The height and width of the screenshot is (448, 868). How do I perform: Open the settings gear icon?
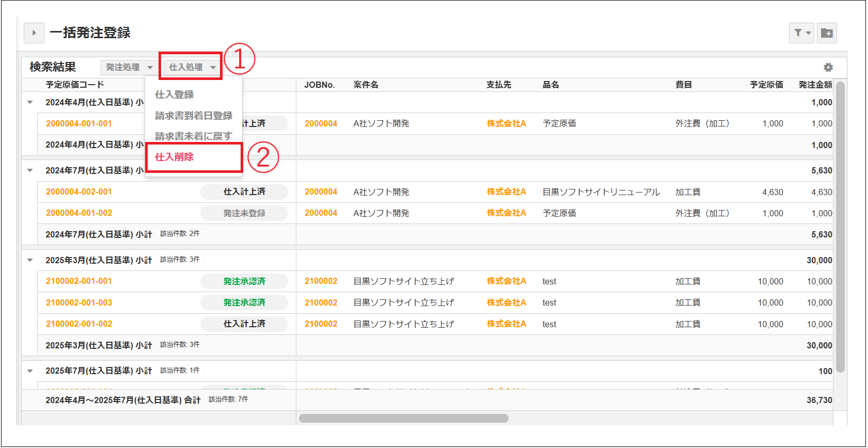[828, 68]
